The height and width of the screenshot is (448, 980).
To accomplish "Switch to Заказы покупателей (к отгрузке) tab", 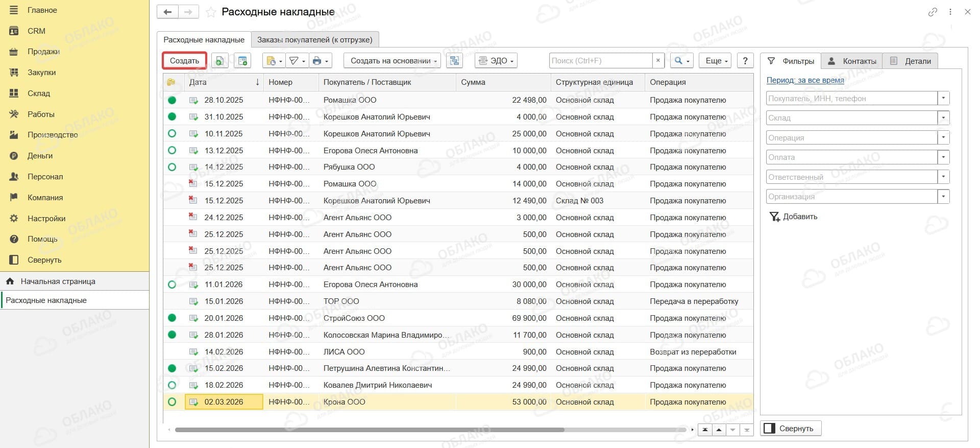I will [314, 40].
